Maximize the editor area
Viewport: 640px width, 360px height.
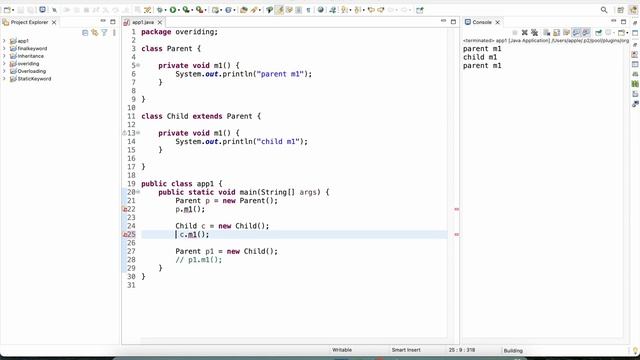point(453,22)
